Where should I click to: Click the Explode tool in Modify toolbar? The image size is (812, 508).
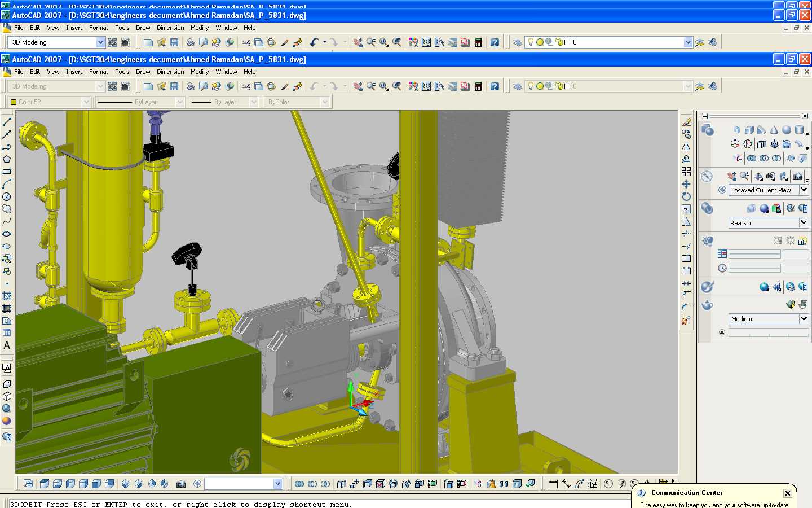[686, 321]
